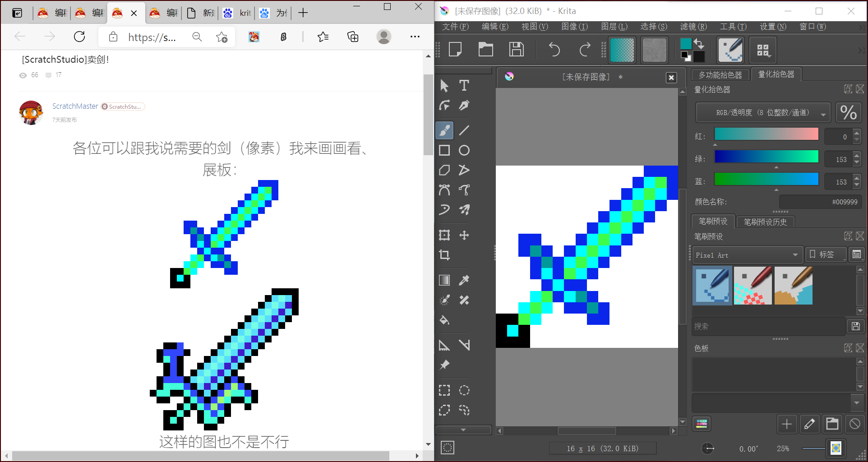The height and width of the screenshot is (462, 868).
Task: Select the Text tool in Krita toolbox
Action: click(x=464, y=86)
